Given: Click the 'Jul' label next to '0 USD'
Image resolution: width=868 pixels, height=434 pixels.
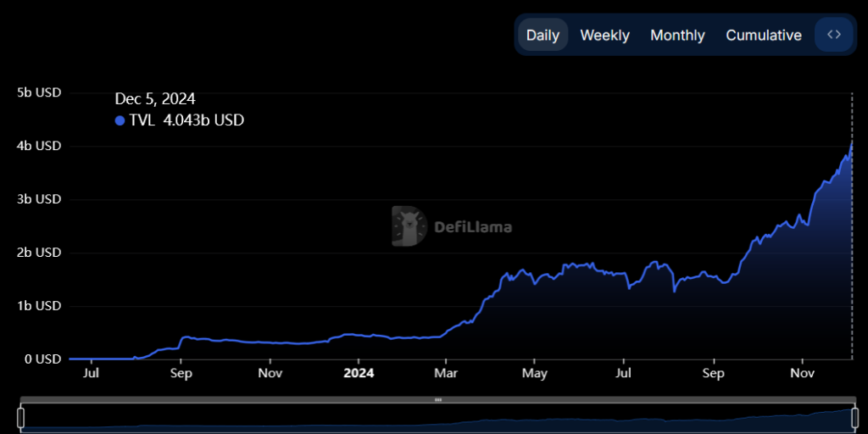Looking at the screenshot, I should coord(91,373).
